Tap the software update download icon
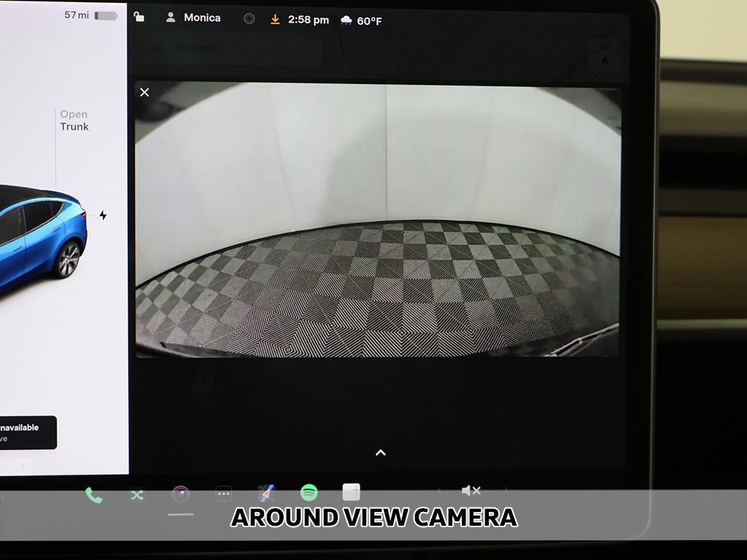 [275, 20]
